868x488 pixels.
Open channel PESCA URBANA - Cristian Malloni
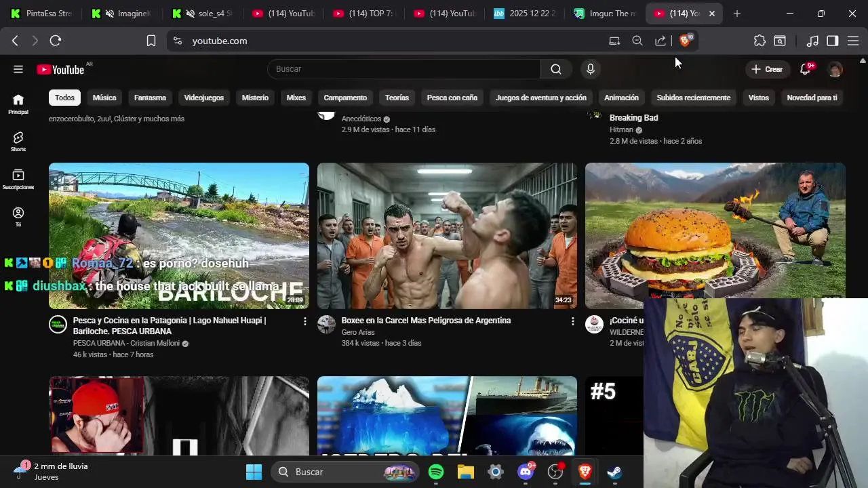tap(125, 344)
